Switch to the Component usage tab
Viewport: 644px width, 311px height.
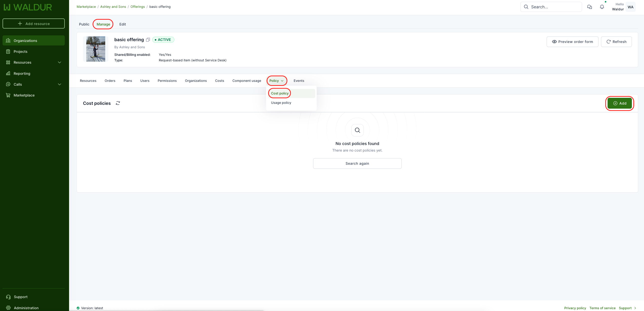[247, 81]
